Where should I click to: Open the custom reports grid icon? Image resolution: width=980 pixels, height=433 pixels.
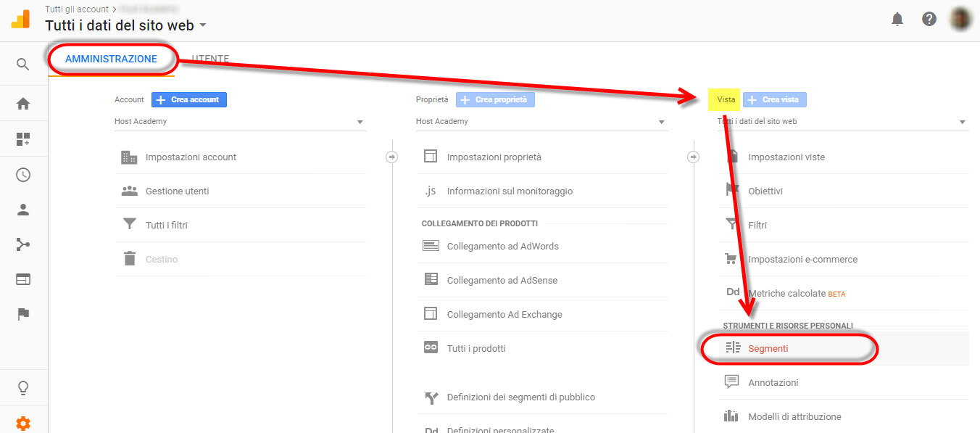coord(22,140)
